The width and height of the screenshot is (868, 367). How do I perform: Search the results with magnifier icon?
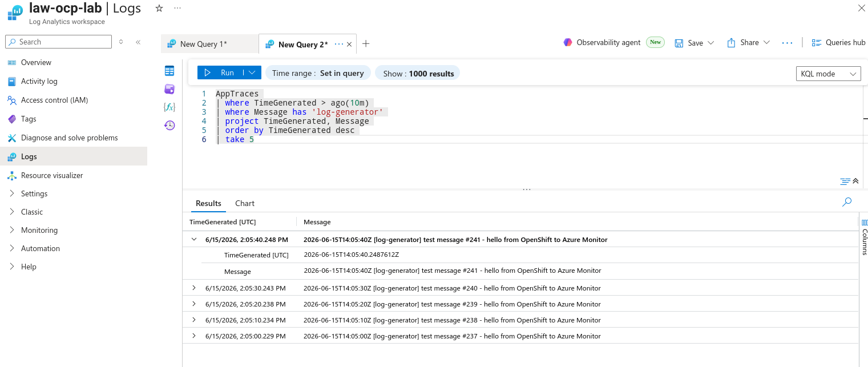coord(847,202)
